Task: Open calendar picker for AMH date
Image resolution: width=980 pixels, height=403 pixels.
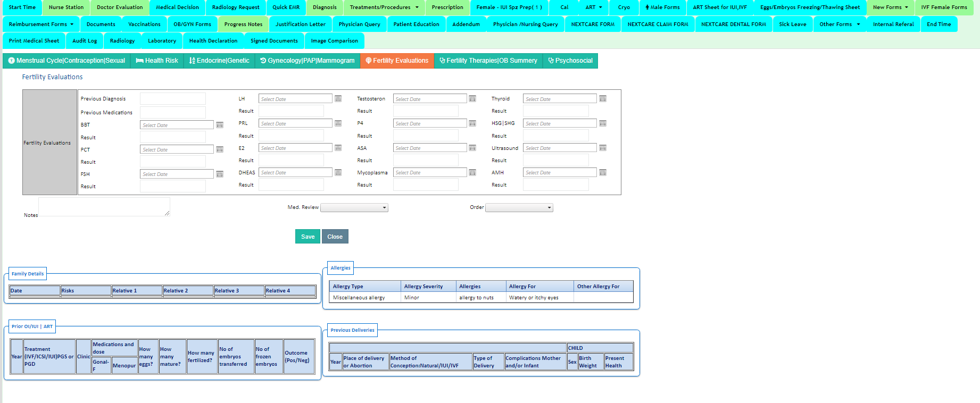Action: click(603, 172)
